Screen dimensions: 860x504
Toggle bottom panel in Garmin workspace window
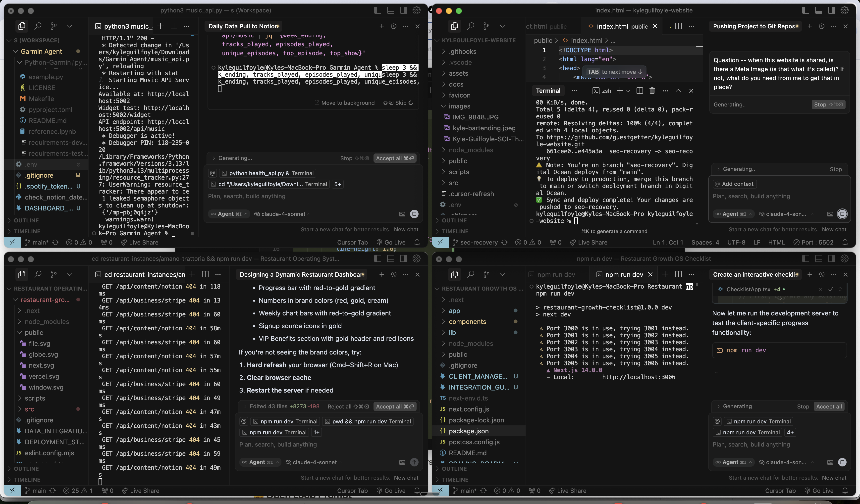click(390, 10)
